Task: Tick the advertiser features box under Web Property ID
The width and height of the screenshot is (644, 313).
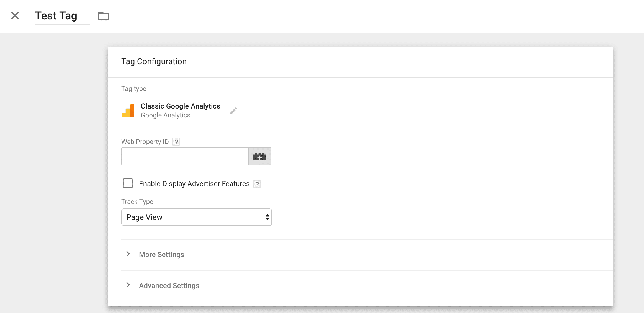Action: click(128, 183)
